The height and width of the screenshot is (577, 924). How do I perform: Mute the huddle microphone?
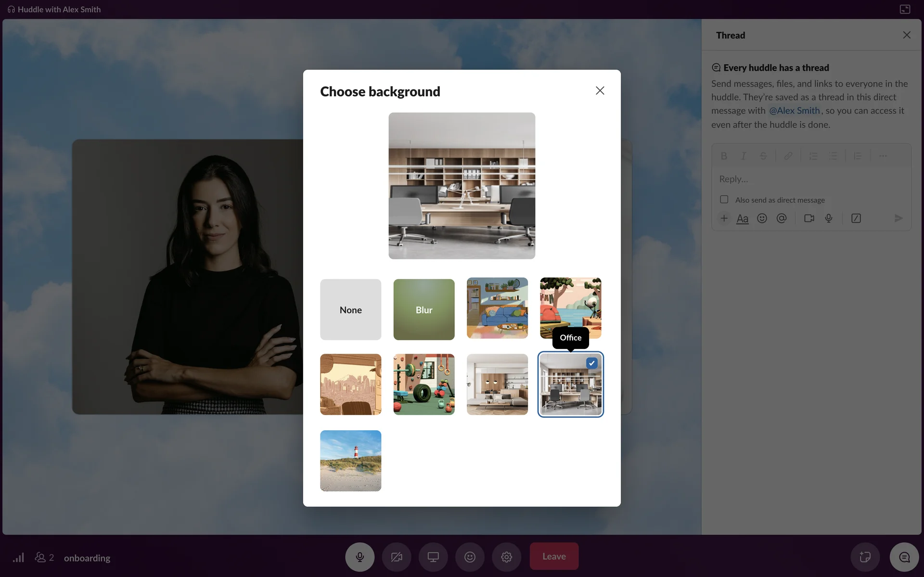(359, 557)
